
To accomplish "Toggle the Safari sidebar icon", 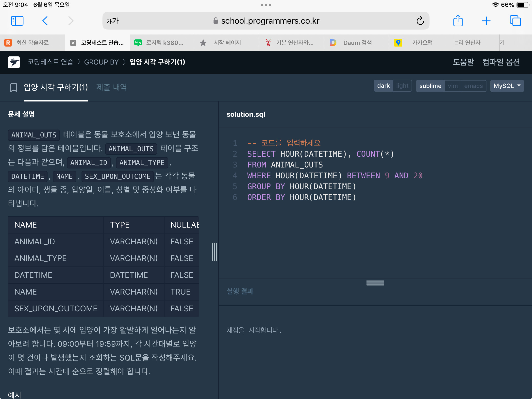I will [17, 21].
